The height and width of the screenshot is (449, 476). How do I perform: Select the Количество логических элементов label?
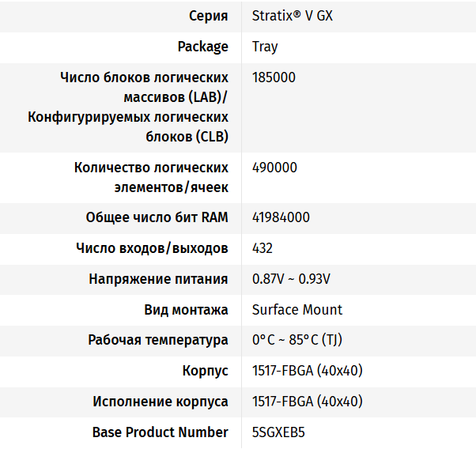point(151,177)
